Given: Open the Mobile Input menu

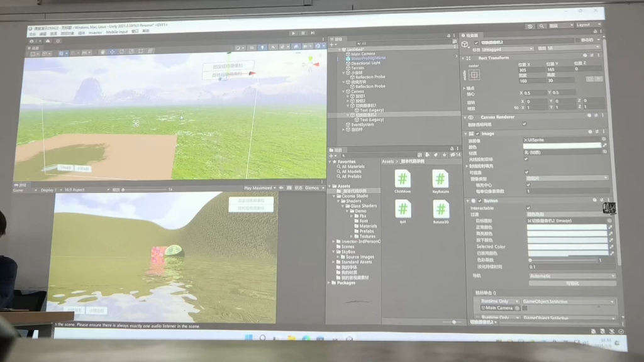Looking at the screenshot, I should (x=116, y=32).
